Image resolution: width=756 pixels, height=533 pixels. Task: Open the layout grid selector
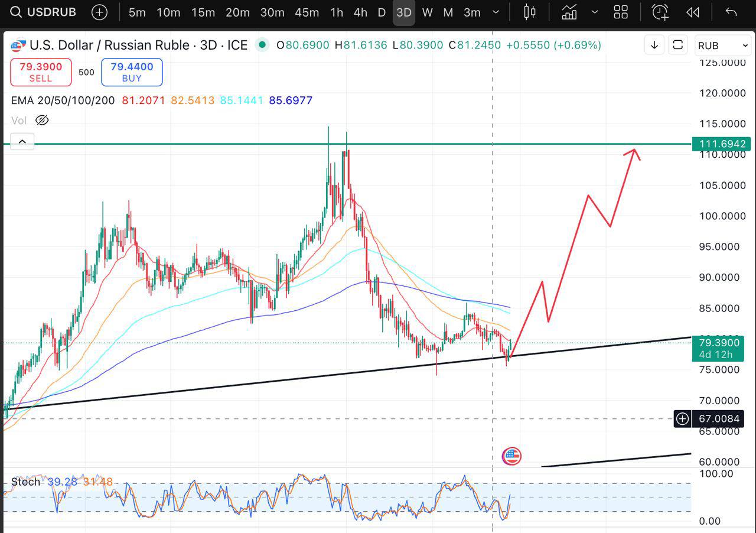pos(621,12)
